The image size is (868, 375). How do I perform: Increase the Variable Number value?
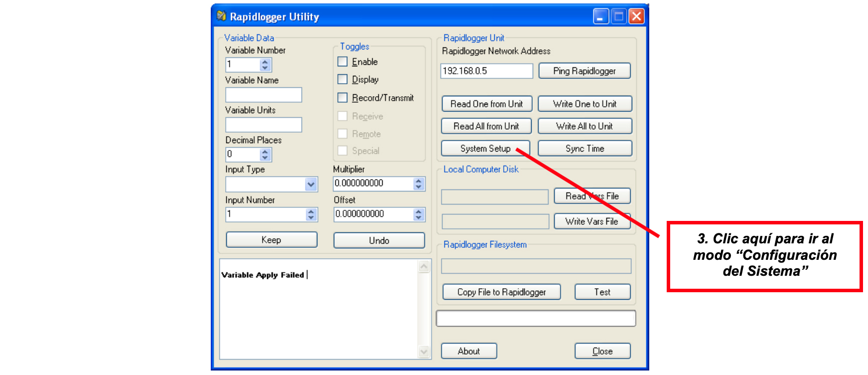pos(265,62)
